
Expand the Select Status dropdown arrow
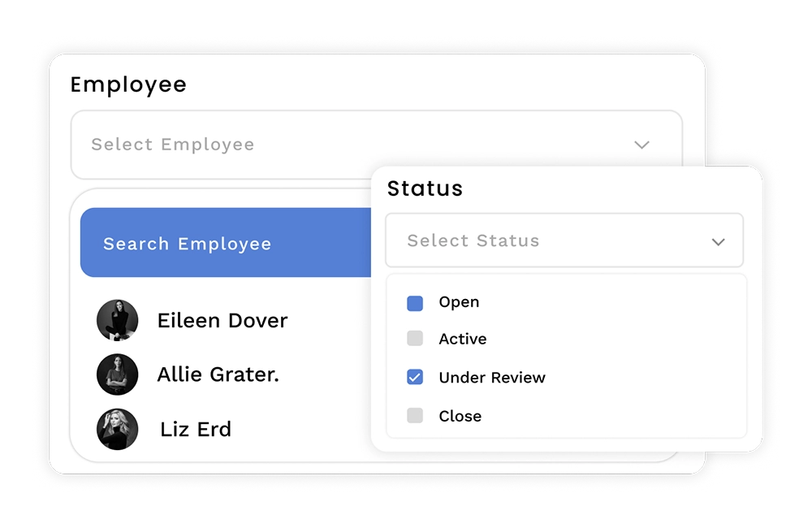tap(718, 241)
